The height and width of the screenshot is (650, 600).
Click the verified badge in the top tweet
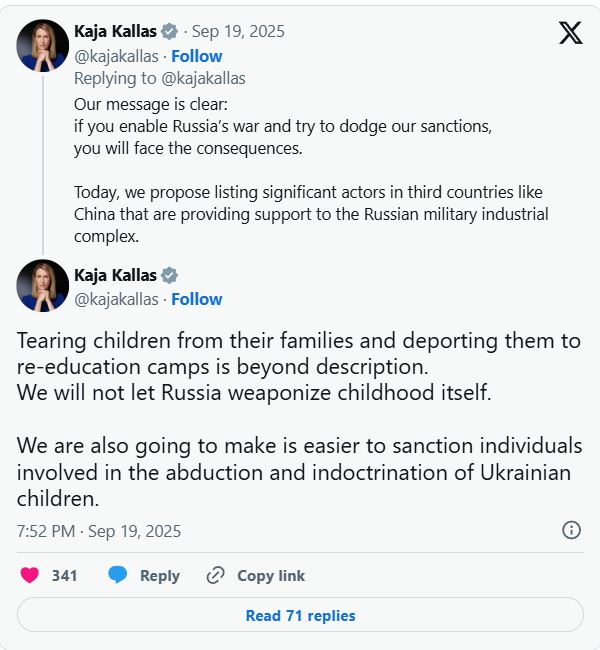click(169, 32)
